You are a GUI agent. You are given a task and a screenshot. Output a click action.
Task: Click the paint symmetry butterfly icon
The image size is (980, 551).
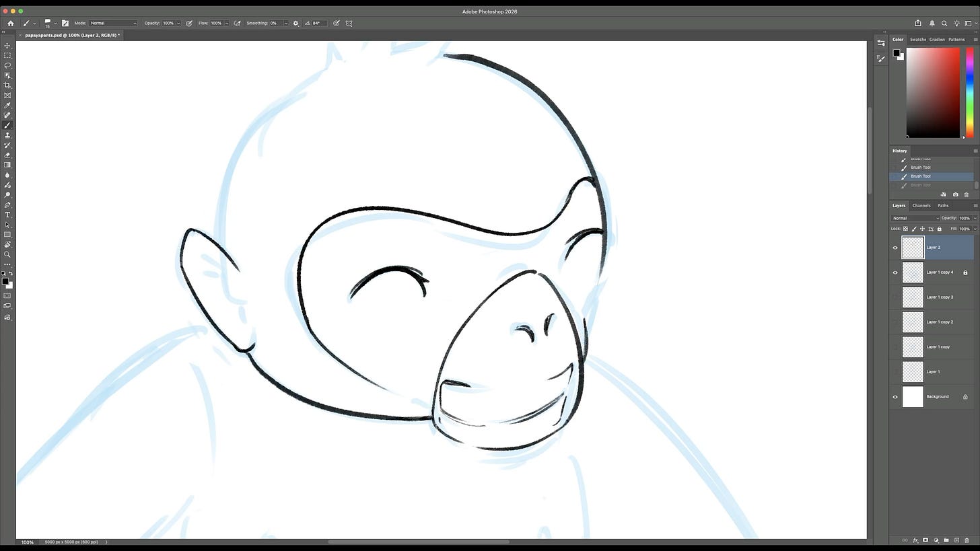tap(349, 23)
